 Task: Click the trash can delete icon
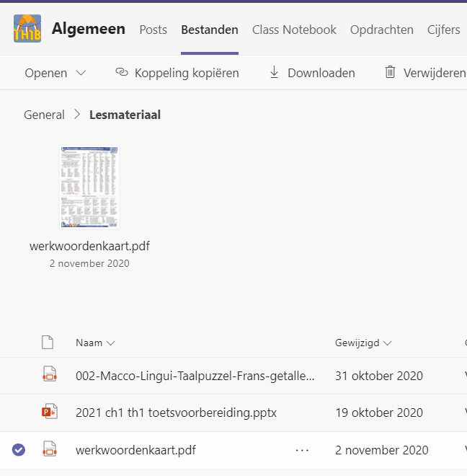(390, 72)
